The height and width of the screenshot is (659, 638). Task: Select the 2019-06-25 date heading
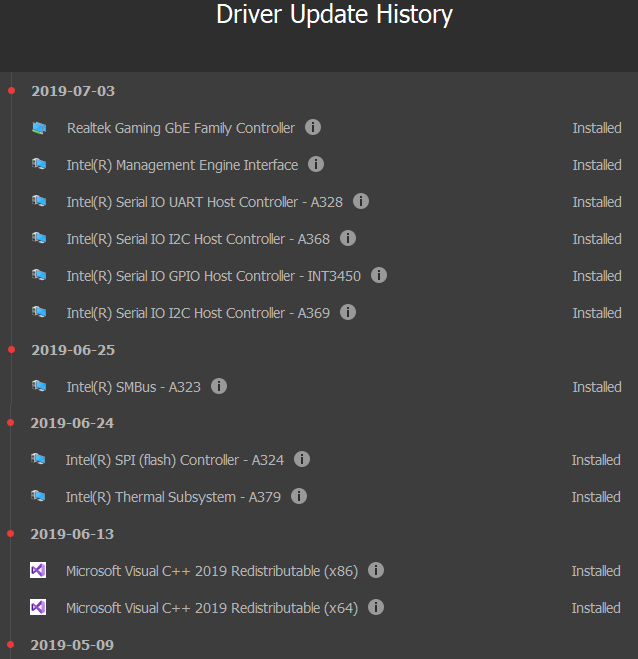tap(73, 350)
